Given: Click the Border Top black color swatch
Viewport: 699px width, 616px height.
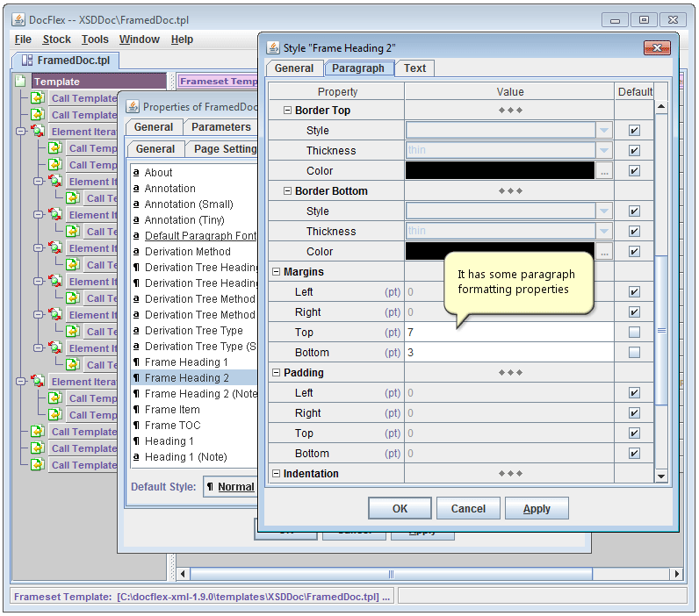Looking at the screenshot, I should 500,171.
